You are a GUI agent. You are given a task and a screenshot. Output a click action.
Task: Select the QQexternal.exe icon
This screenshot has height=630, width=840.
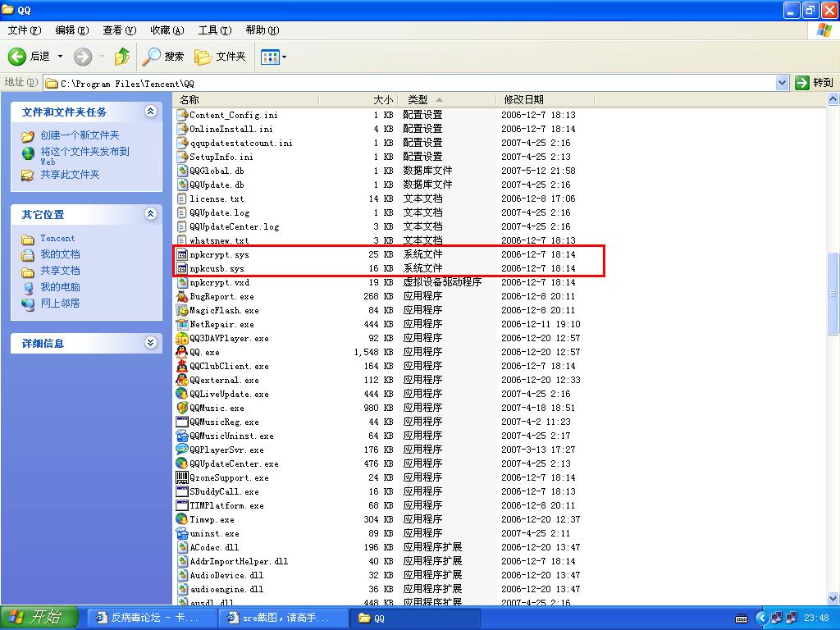(x=182, y=380)
